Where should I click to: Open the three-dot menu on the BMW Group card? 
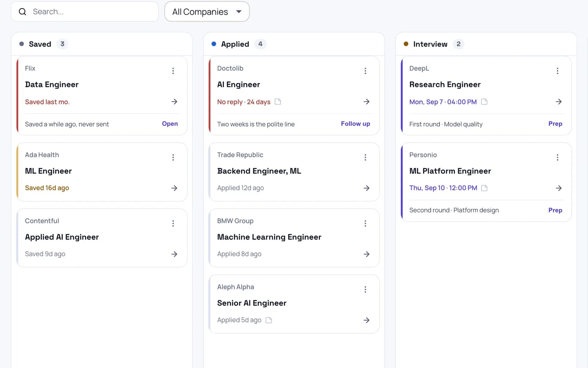(x=365, y=223)
